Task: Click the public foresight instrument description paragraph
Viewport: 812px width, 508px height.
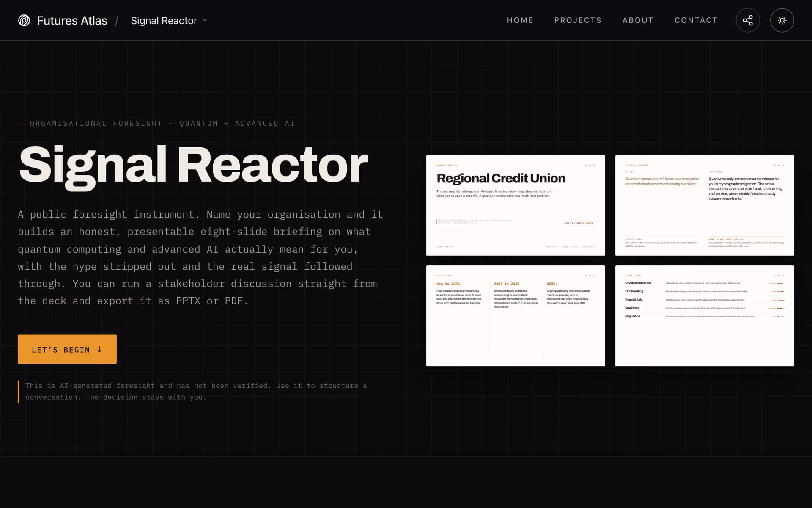Action: tap(200, 258)
